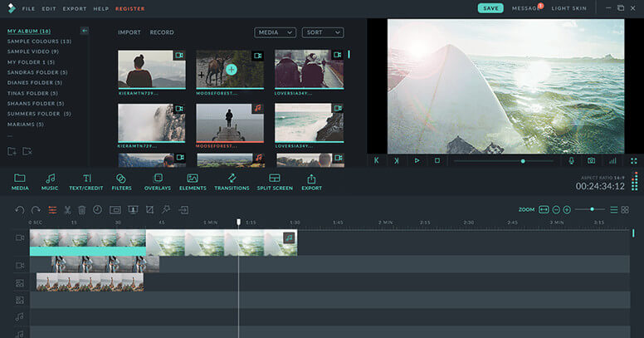
Task: Open Messages with notification badge
Action: (x=526, y=8)
